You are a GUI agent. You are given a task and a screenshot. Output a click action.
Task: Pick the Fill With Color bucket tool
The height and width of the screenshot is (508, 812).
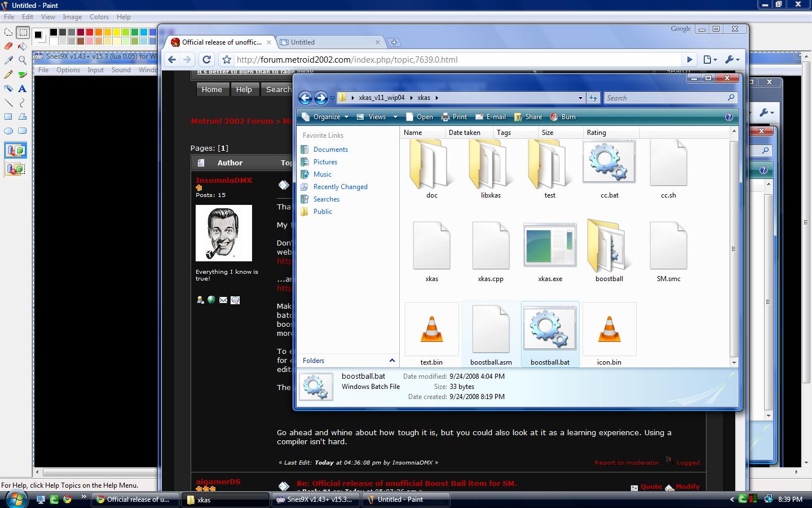(x=23, y=46)
